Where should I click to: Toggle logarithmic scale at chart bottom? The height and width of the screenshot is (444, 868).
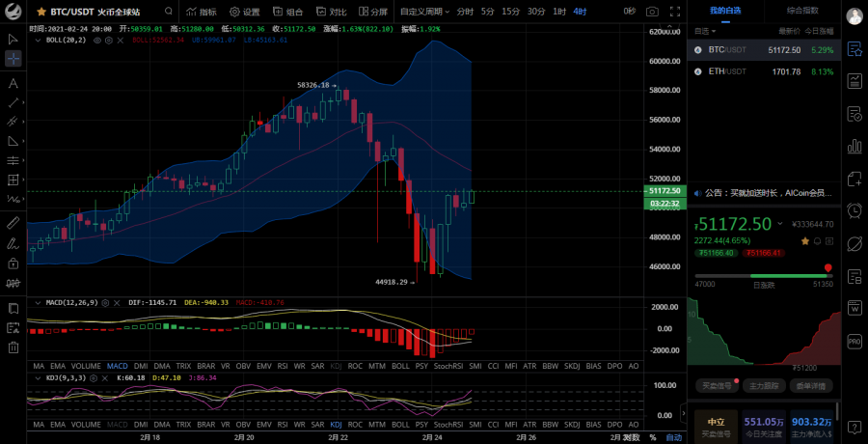630,437
